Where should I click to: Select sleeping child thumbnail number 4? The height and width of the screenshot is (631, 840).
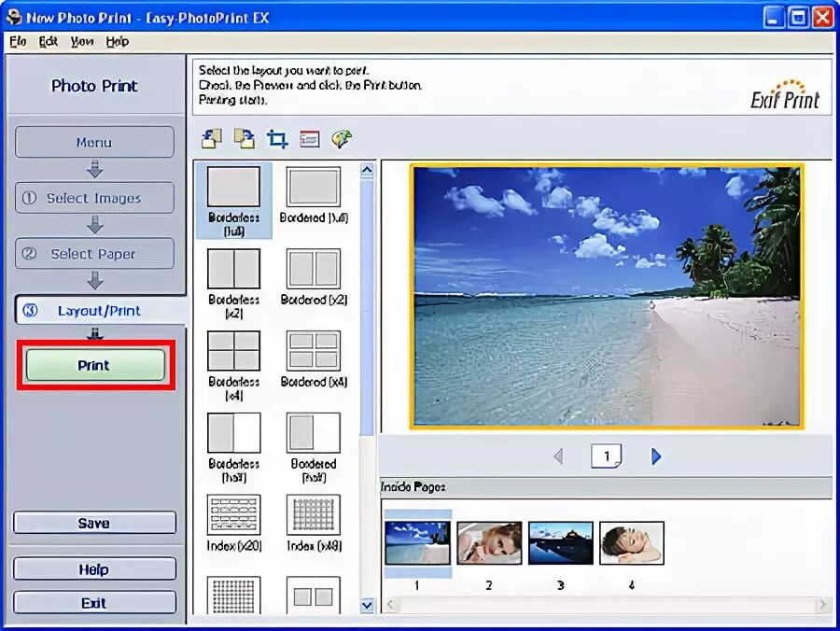tap(632, 543)
